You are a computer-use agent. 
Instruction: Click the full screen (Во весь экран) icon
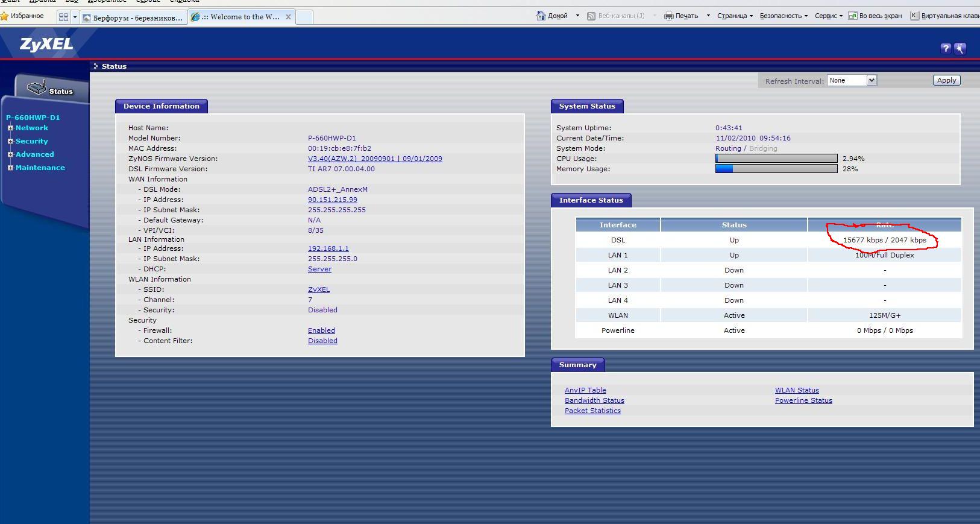(853, 16)
